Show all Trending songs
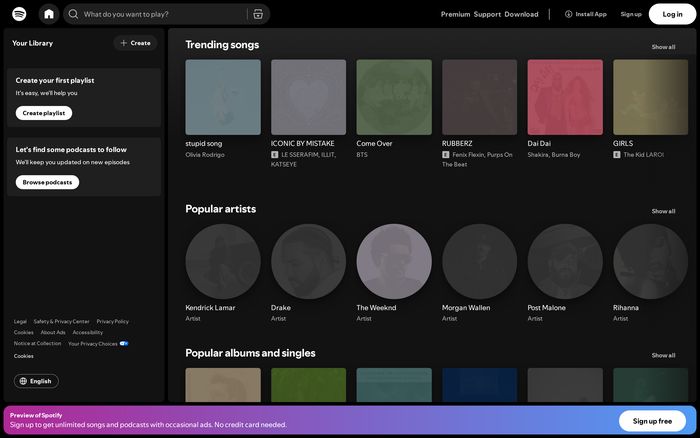Viewport: 700px width, 438px height. [663, 47]
